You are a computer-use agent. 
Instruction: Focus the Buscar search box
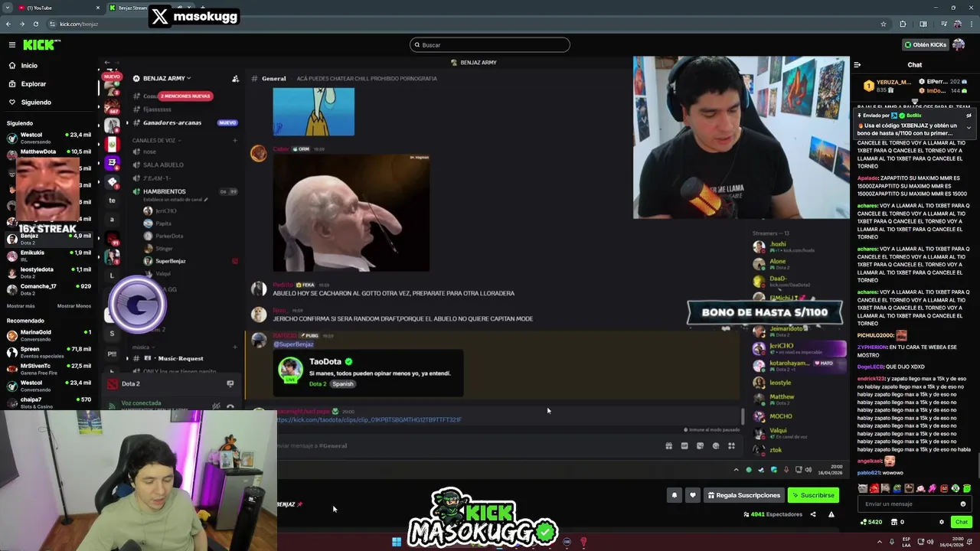[x=490, y=45]
